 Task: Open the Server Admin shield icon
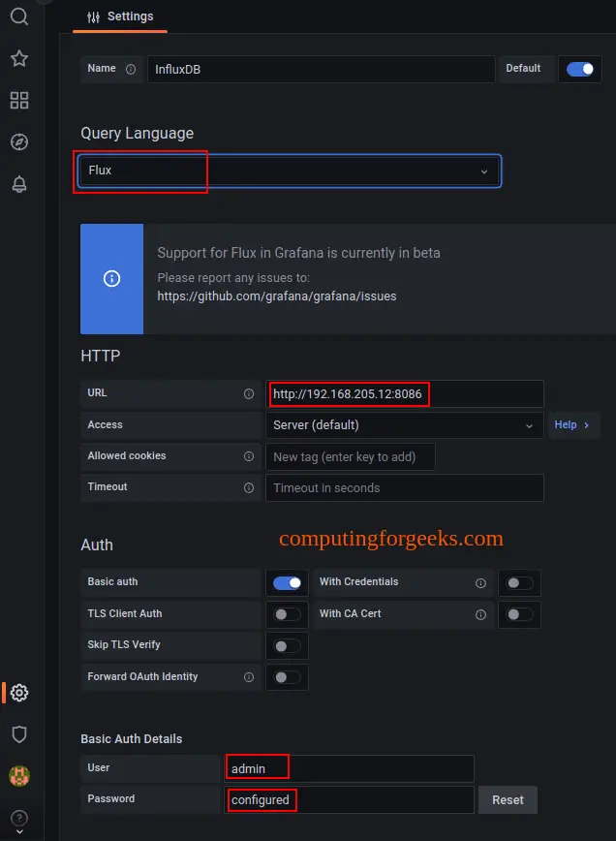pyautogui.click(x=19, y=734)
